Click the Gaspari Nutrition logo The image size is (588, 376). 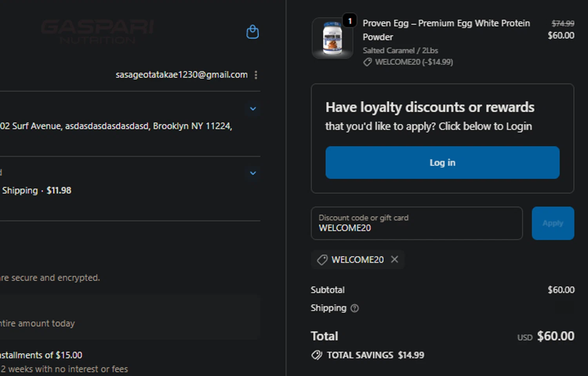(x=97, y=31)
